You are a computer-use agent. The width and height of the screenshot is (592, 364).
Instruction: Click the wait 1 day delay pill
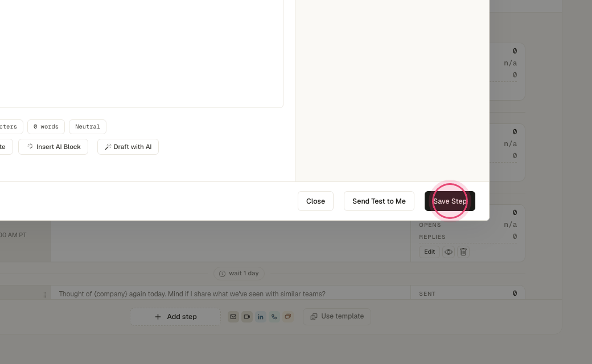239,274
